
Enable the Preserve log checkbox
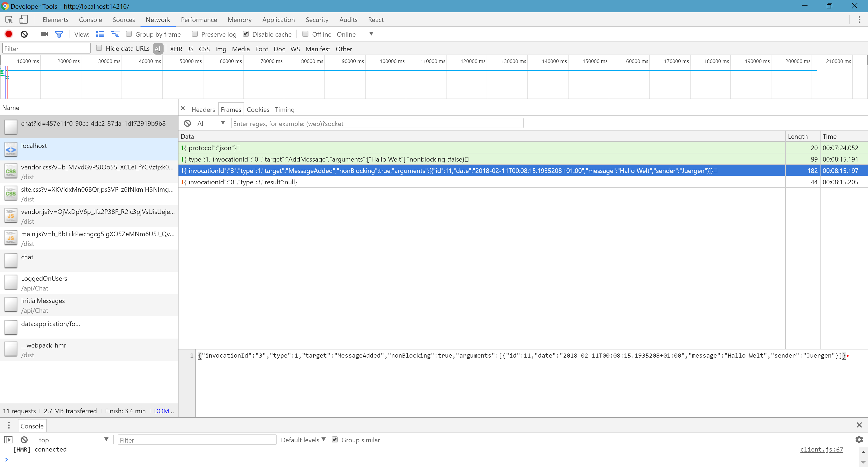(195, 34)
